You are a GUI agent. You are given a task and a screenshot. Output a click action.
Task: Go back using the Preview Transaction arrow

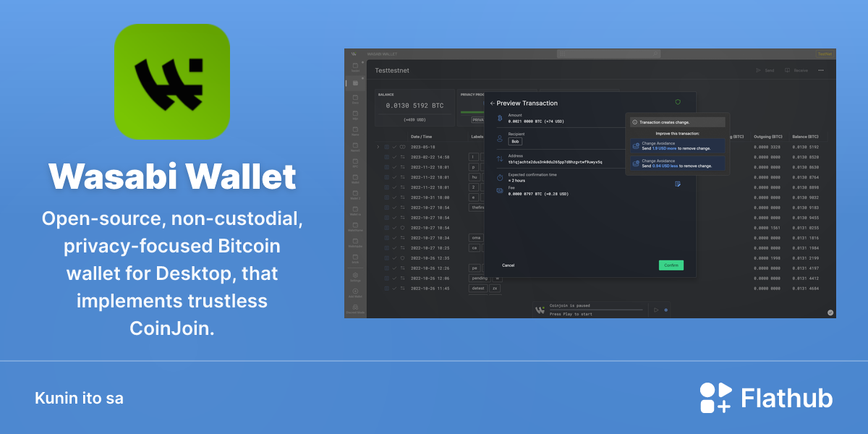tap(493, 103)
